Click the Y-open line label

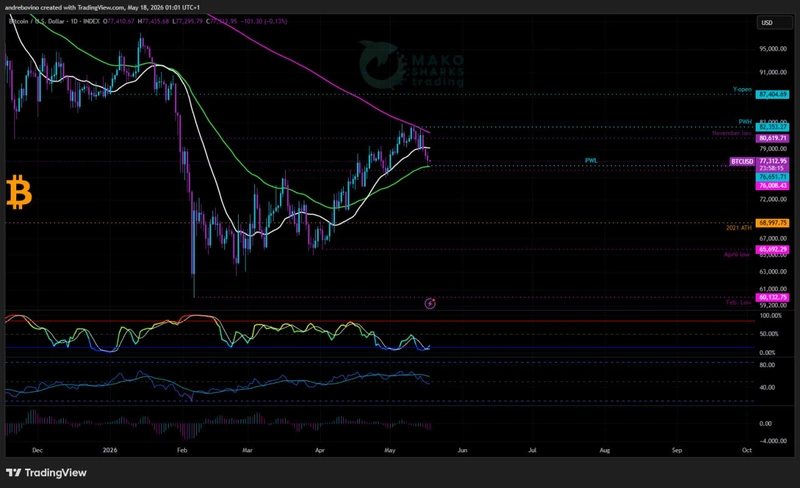(742, 89)
